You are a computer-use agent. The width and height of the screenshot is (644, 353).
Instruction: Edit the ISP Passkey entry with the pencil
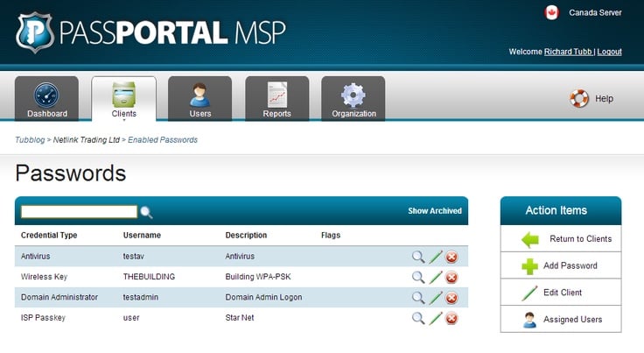pyautogui.click(x=436, y=318)
